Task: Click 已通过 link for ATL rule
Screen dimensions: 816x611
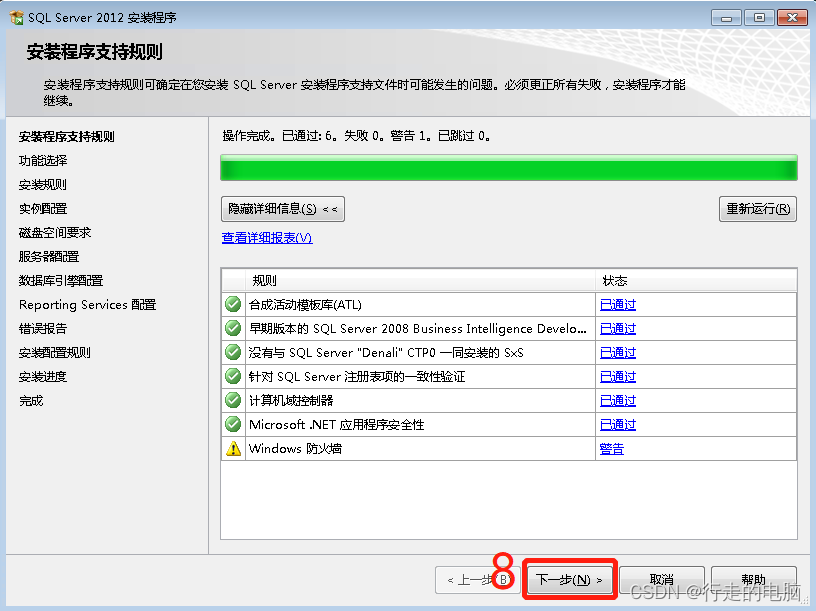Action: tap(618, 304)
